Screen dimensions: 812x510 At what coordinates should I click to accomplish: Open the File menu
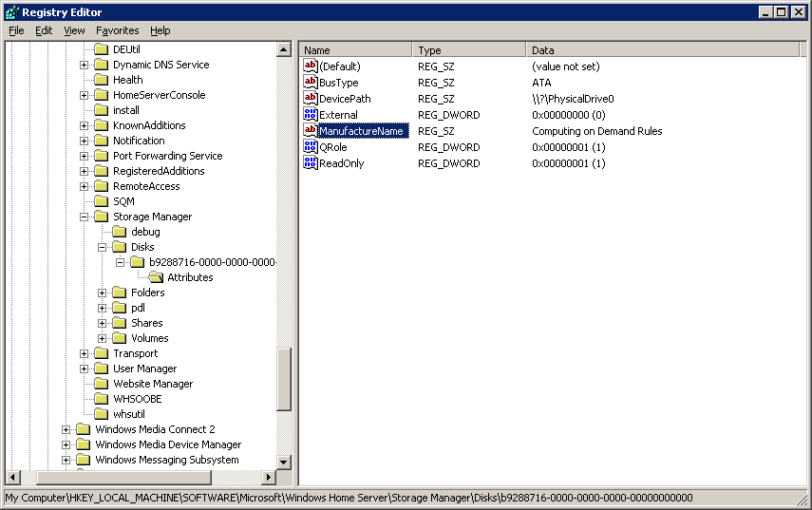[16, 30]
